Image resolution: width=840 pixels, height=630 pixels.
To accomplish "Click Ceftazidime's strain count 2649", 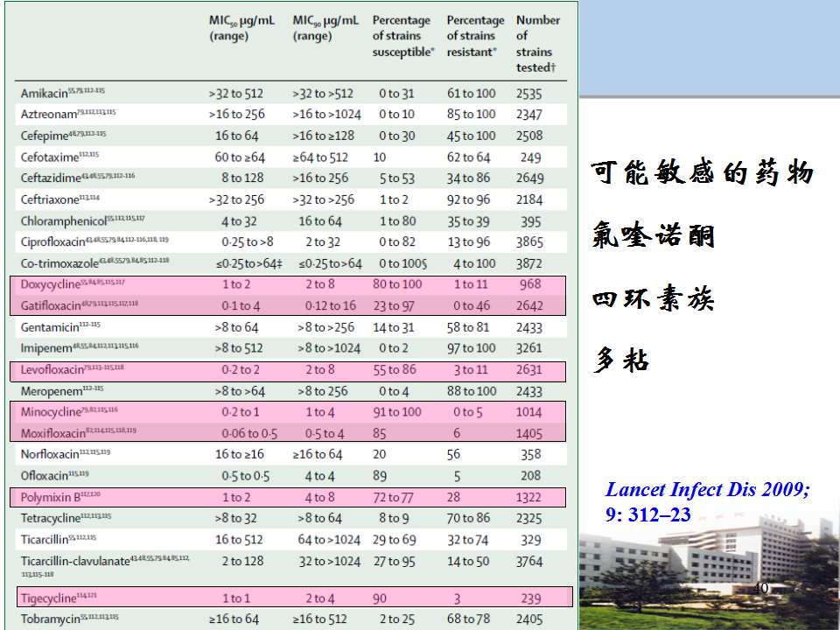I will (530, 178).
